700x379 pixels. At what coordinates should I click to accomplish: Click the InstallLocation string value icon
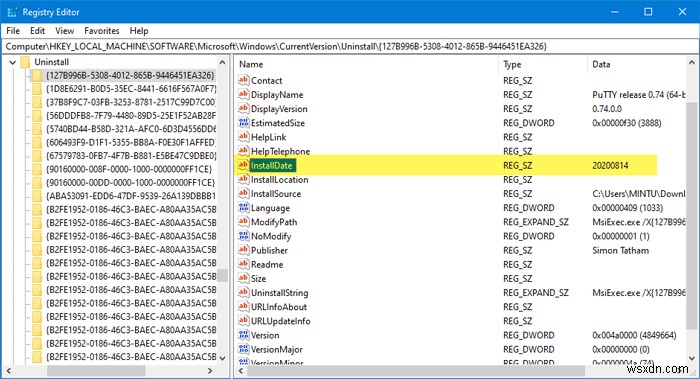pos(243,179)
